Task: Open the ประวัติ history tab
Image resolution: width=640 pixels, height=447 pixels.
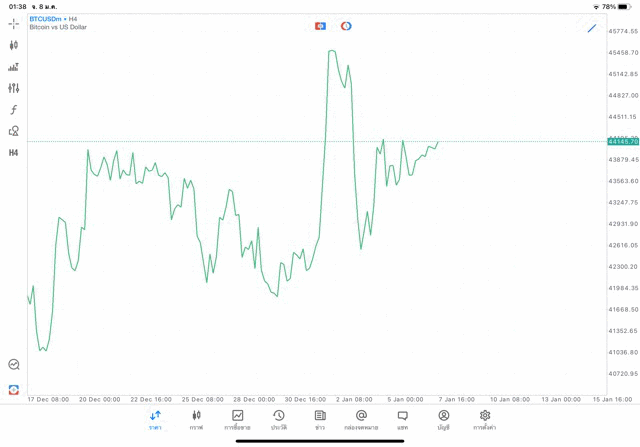Action: [279, 420]
